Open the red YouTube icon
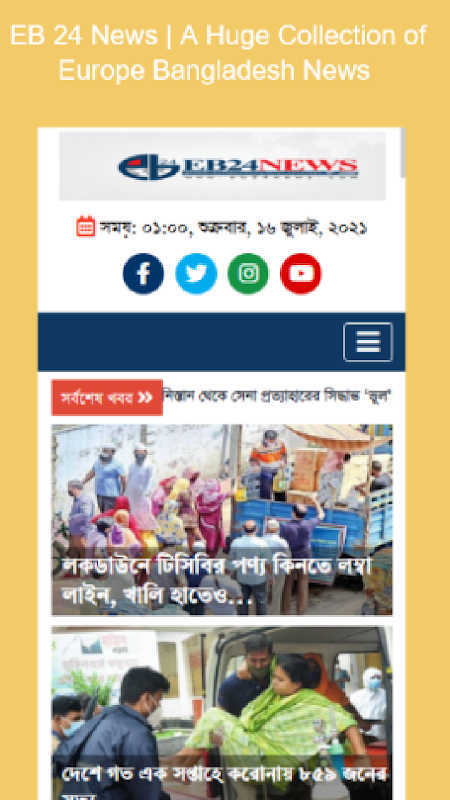Image resolution: width=450 pixels, height=800 pixels. click(301, 274)
